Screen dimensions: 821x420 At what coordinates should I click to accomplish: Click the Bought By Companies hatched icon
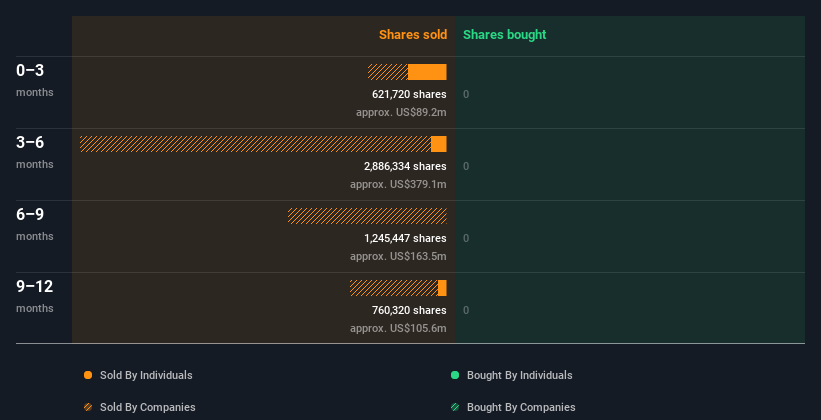(455, 407)
